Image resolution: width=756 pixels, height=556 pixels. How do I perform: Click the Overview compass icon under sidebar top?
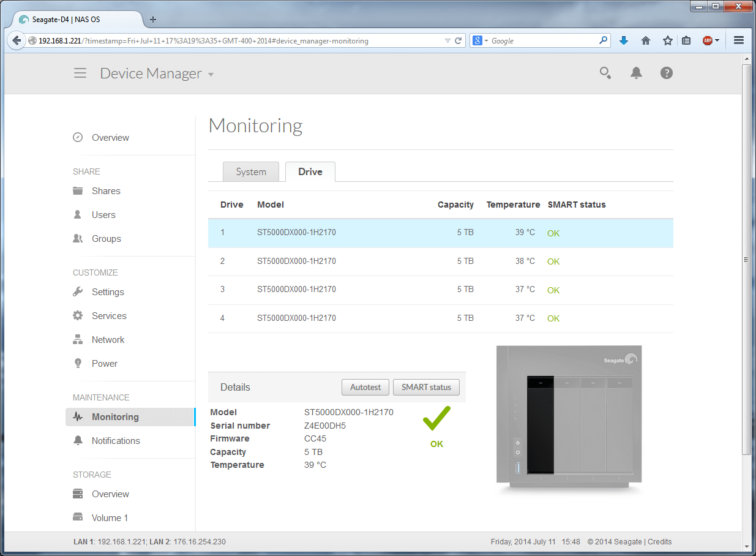pos(78,138)
